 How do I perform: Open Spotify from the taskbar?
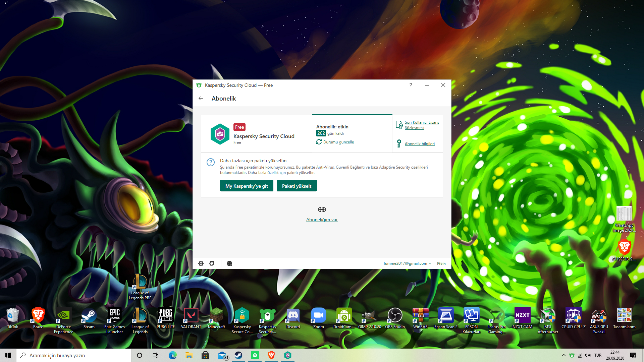255,355
